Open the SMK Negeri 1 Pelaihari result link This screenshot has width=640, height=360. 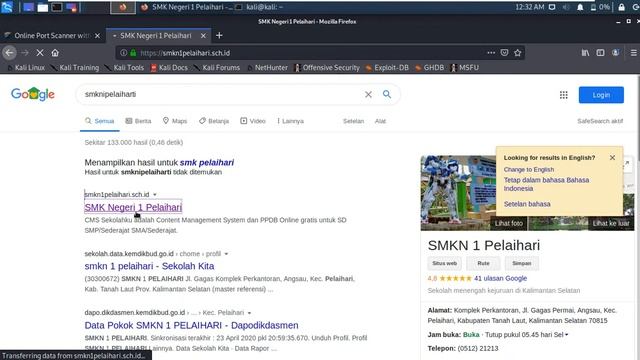pos(133,207)
